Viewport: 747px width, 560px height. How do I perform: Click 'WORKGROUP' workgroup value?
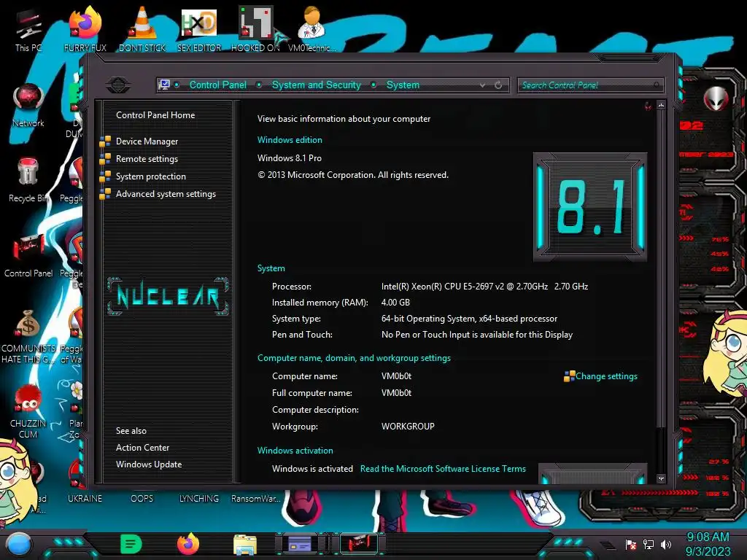(408, 426)
